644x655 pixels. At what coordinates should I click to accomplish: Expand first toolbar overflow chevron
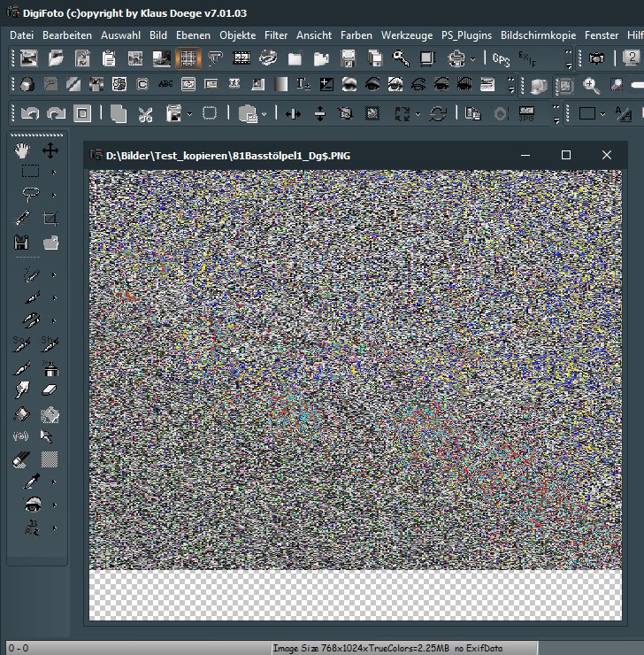point(569,59)
